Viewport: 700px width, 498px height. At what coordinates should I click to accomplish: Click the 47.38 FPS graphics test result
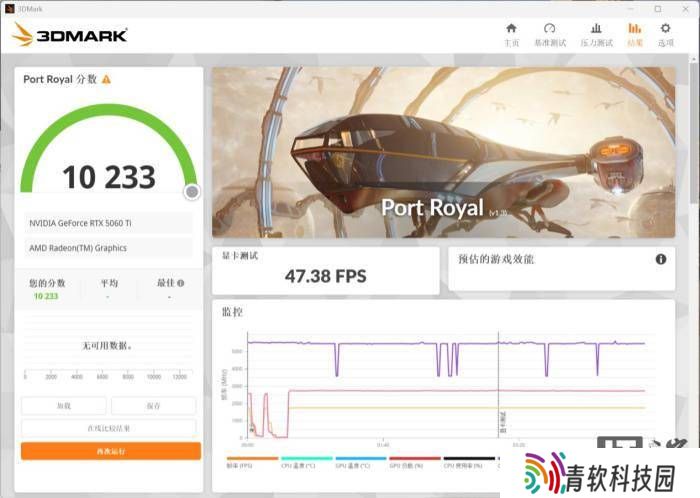coord(325,276)
